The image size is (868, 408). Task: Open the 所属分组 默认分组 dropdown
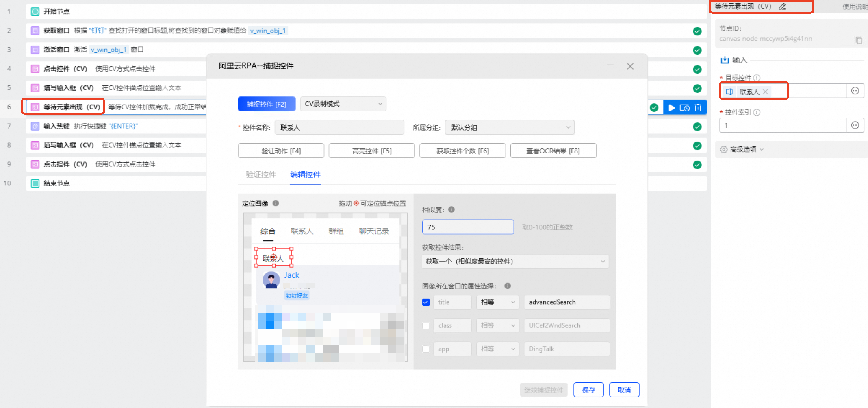click(510, 127)
